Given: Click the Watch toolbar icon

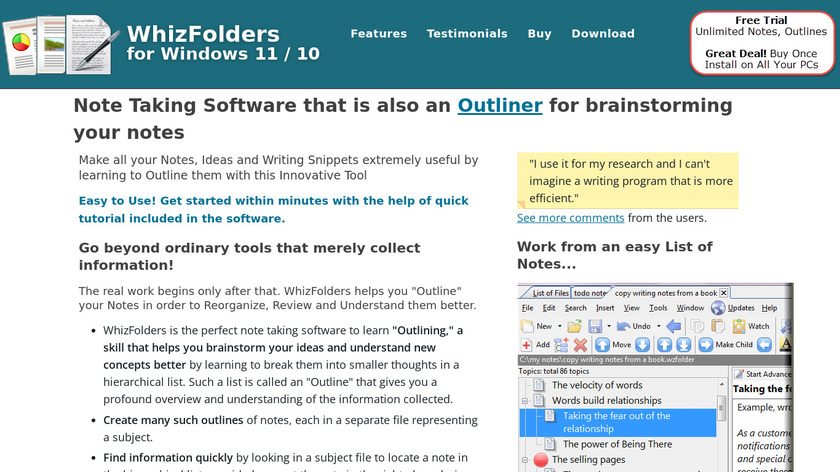Looking at the screenshot, I should point(739,326).
